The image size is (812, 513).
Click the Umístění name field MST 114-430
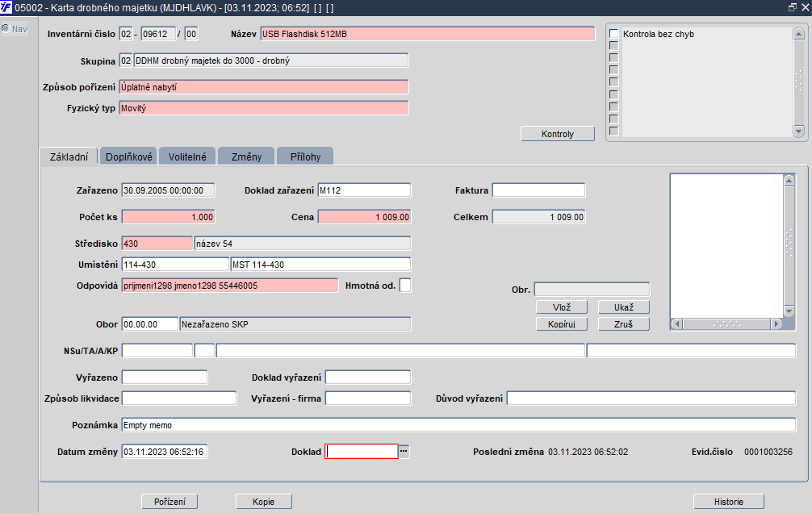point(321,265)
